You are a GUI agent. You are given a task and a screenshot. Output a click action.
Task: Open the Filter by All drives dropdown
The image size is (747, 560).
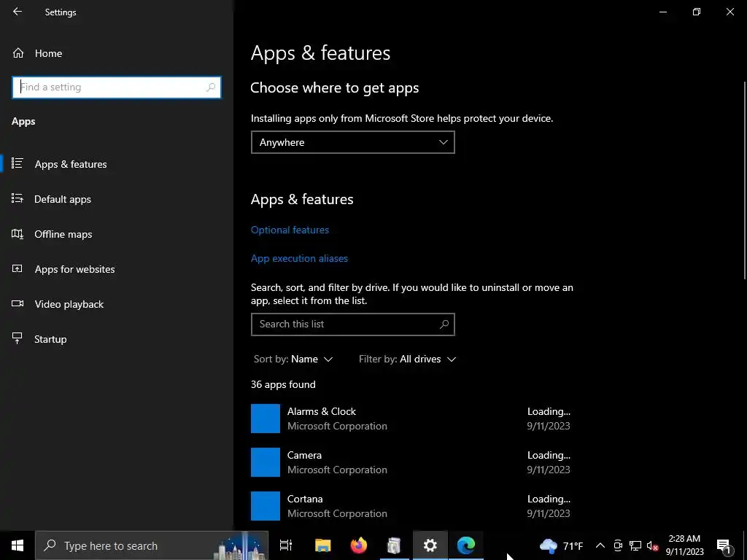pos(407,359)
